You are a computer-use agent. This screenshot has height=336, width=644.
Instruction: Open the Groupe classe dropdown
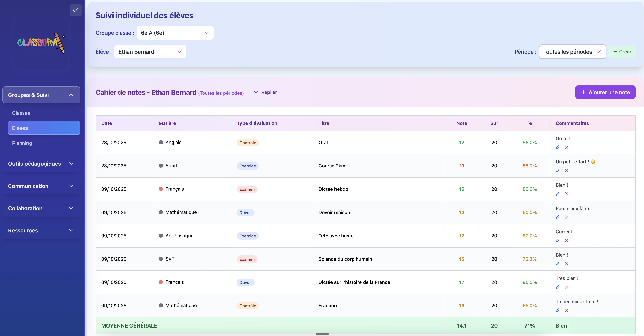click(x=175, y=33)
